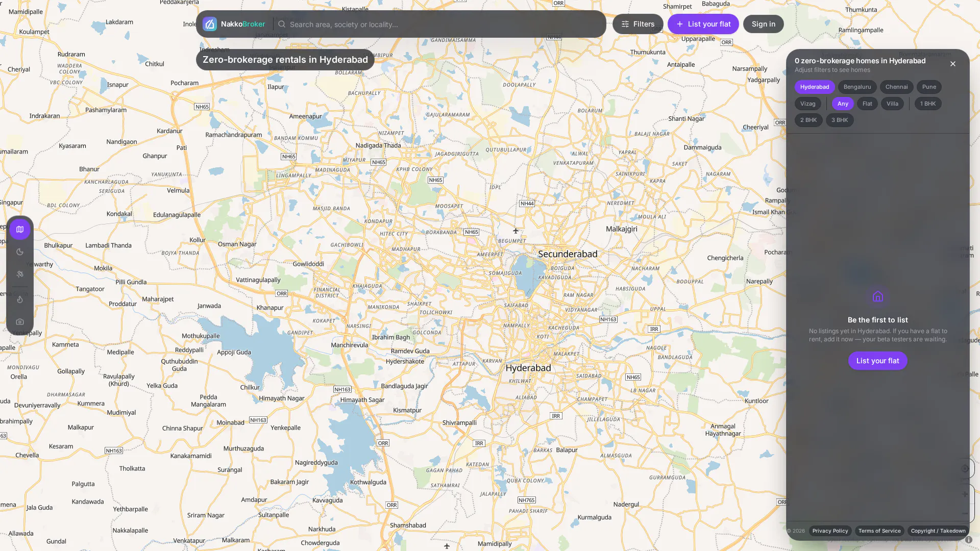Close the listings panel with X
The image size is (980, 551).
click(953, 64)
